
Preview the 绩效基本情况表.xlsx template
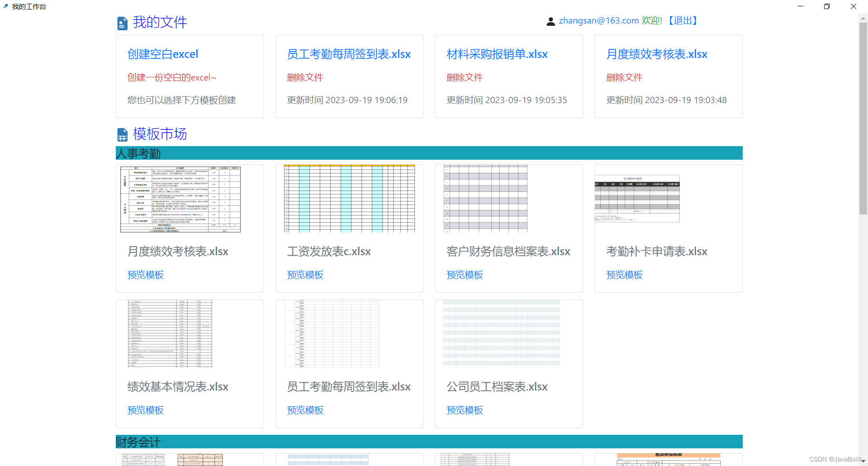pos(145,410)
